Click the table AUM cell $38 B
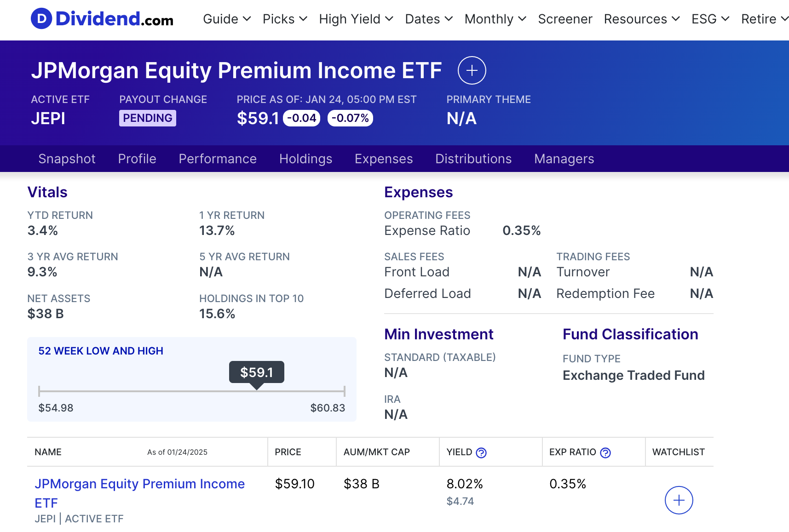 (x=362, y=484)
